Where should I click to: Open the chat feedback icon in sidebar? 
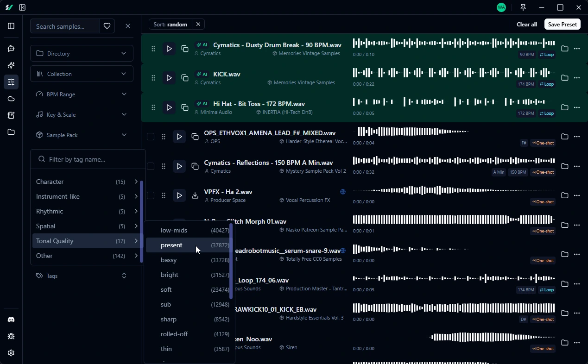click(x=11, y=49)
